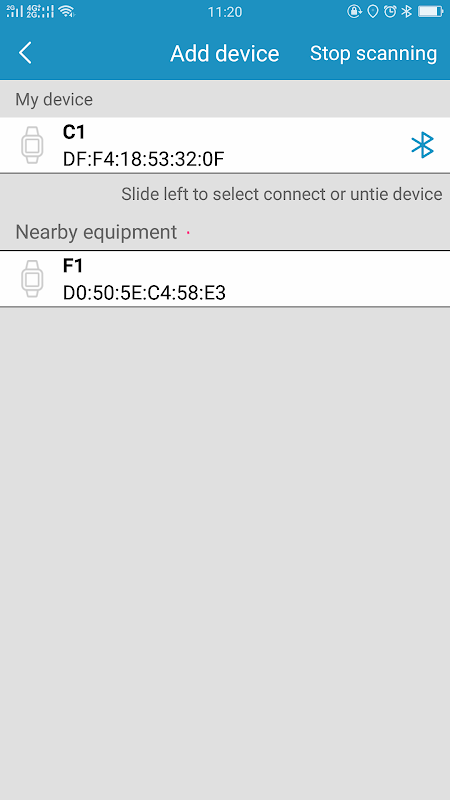Tap the alarm clock status icon

point(390,11)
